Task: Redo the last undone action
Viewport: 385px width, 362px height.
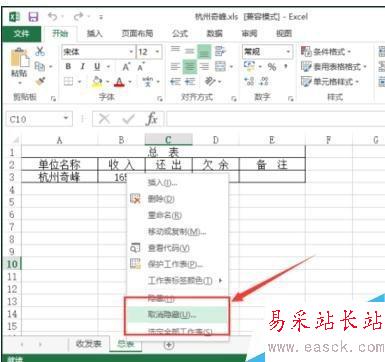Action: [x=79, y=16]
